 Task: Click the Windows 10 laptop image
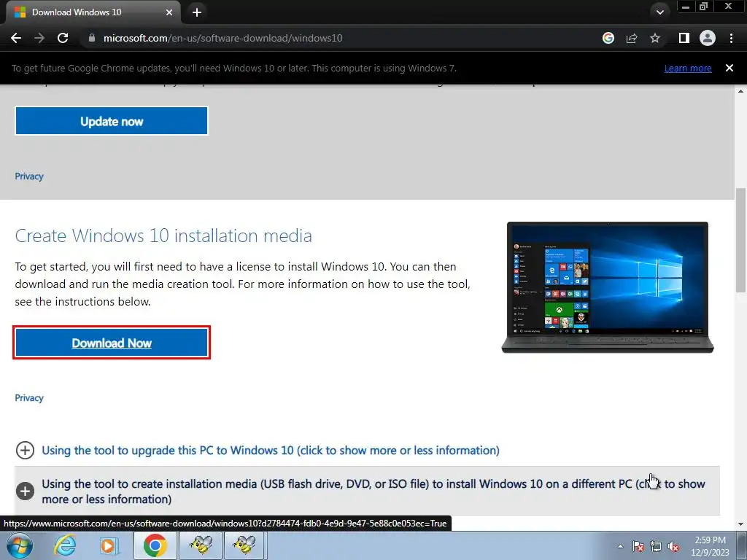pos(608,287)
